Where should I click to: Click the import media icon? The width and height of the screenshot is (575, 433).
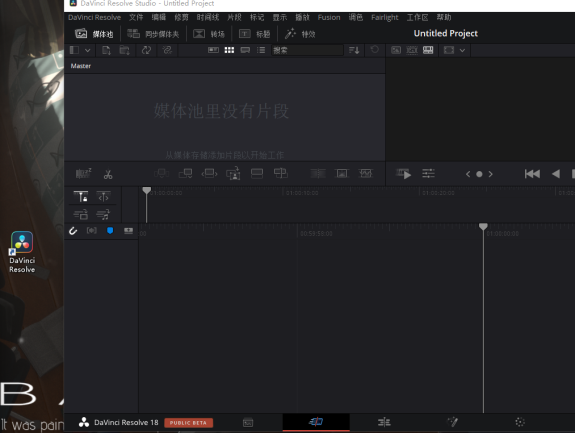(x=106, y=50)
